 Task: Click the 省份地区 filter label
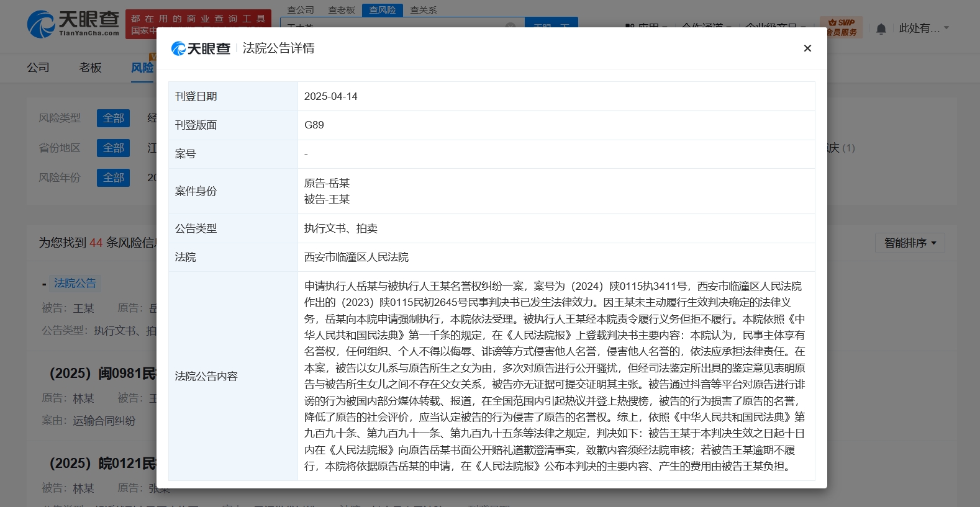[x=60, y=148]
